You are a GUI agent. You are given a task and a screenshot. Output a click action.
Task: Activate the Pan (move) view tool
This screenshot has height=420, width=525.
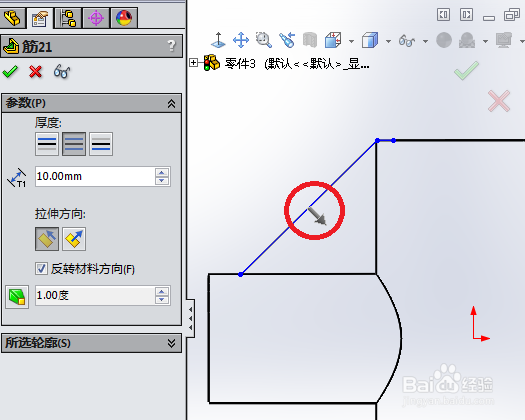pos(241,40)
